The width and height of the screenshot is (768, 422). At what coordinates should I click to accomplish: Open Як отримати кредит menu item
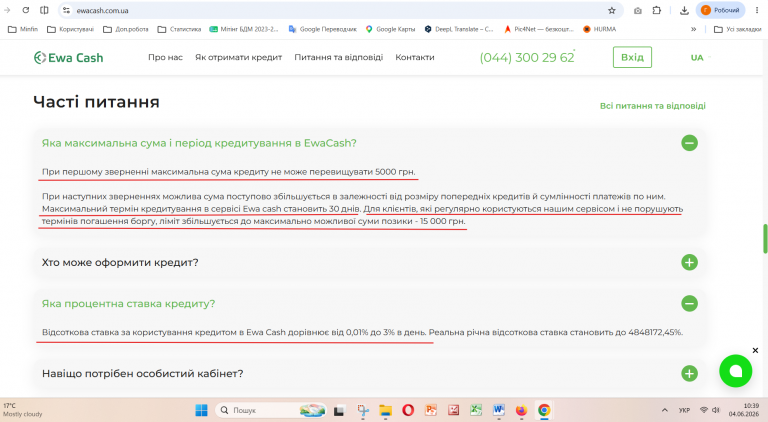click(x=239, y=57)
